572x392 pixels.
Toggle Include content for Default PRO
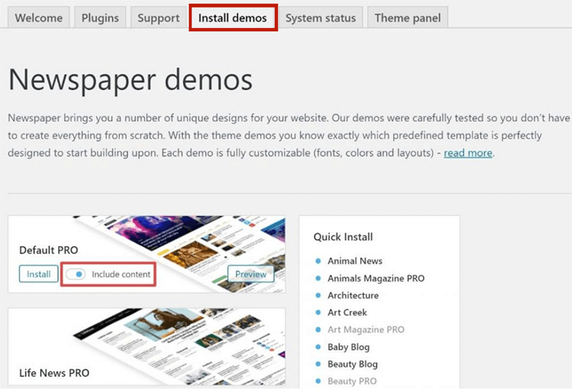coord(76,274)
